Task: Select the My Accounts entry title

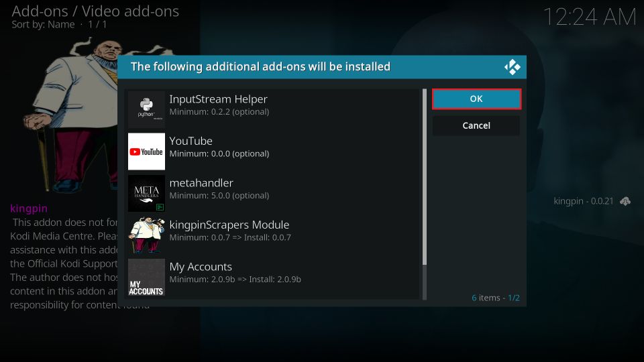Action: coord(201,267)
